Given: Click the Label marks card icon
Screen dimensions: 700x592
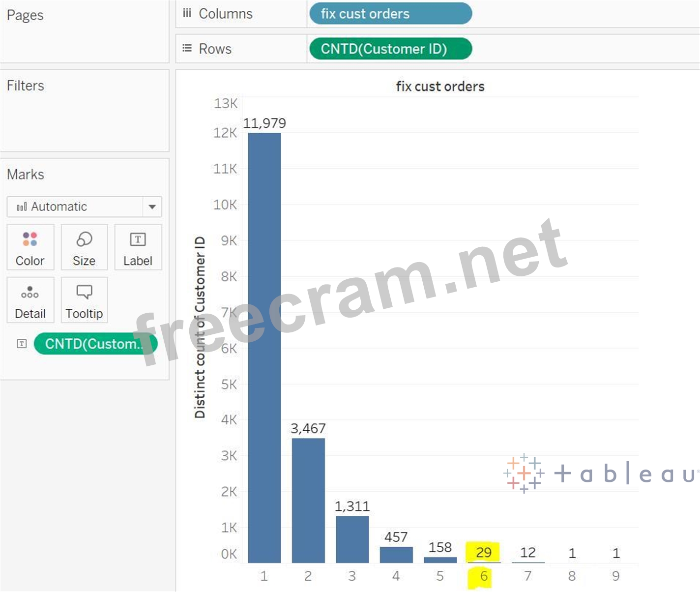Looking at the screenshot, I should pos(138,239).
